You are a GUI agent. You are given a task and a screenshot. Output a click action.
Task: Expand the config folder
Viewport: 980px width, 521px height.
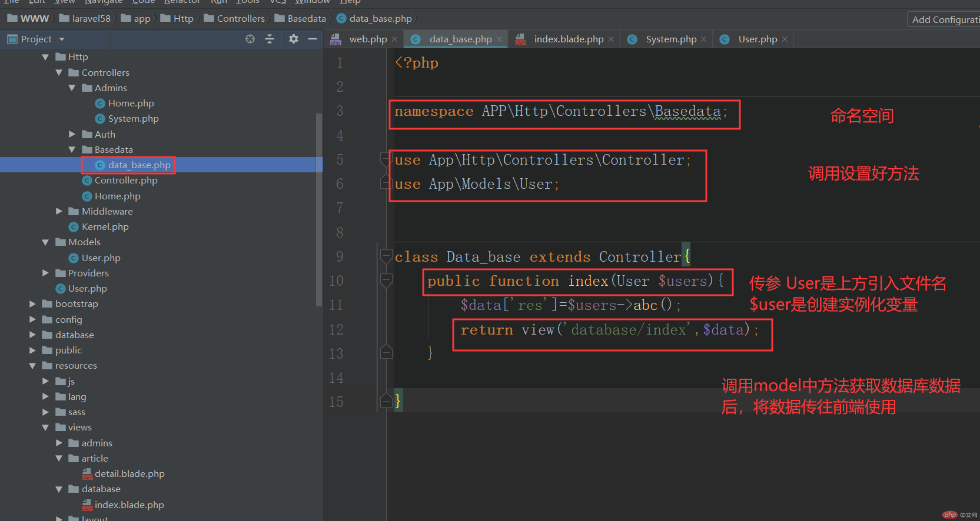[33, 319]
